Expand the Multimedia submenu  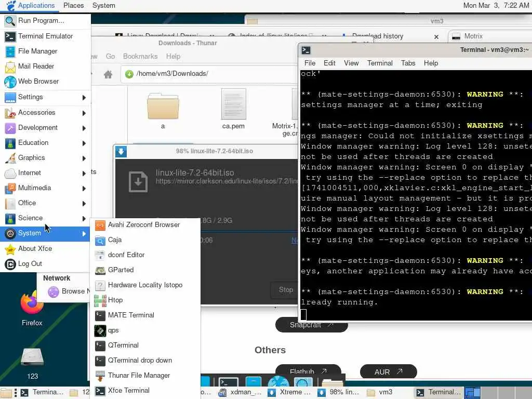tap(46, 188)
